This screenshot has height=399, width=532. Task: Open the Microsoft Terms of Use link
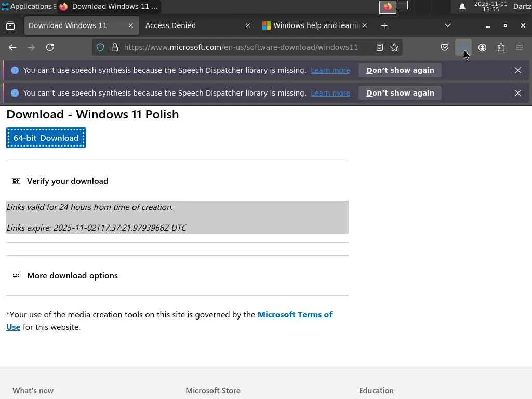pos(295,315)
